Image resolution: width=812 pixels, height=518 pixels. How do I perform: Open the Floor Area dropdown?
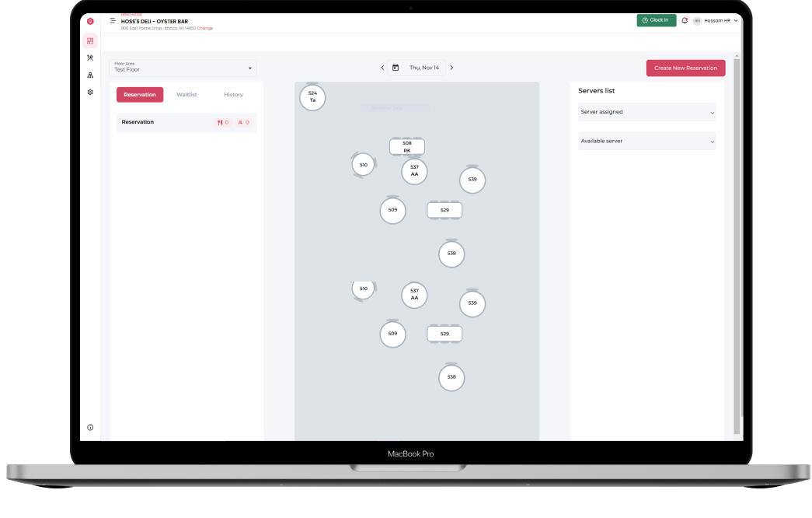(x=183, y=68)
